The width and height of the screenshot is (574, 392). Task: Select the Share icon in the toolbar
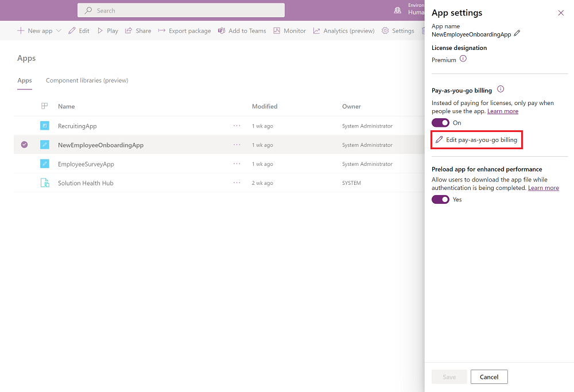(x=129, y=30)
